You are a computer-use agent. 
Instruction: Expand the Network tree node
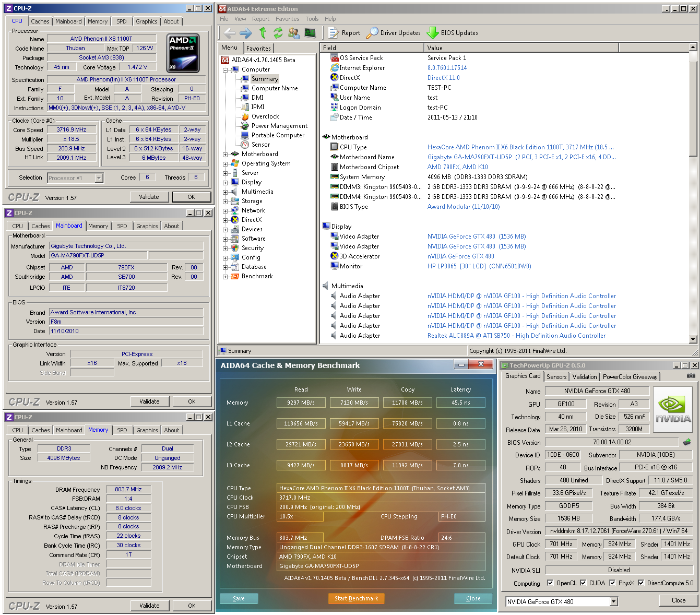[226, 211]
